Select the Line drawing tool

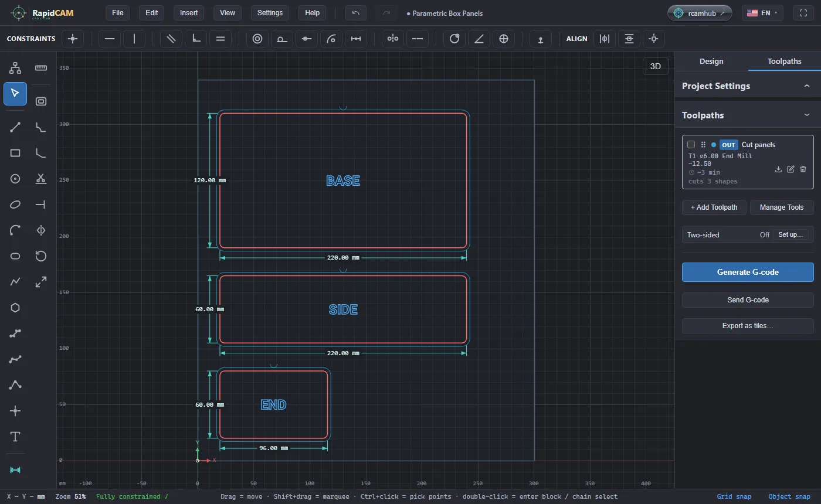pos(15,127)
